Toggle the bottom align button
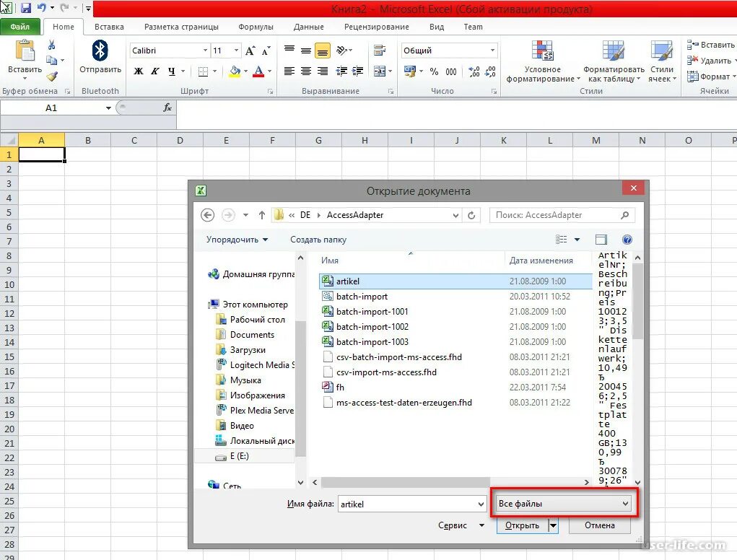Viewport: 737px width, 560px height. tap(323, 51)
